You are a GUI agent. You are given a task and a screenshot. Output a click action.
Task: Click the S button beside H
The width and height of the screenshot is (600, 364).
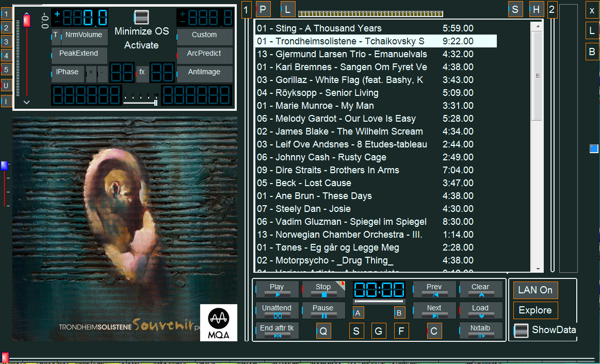(x=515, y=10)
